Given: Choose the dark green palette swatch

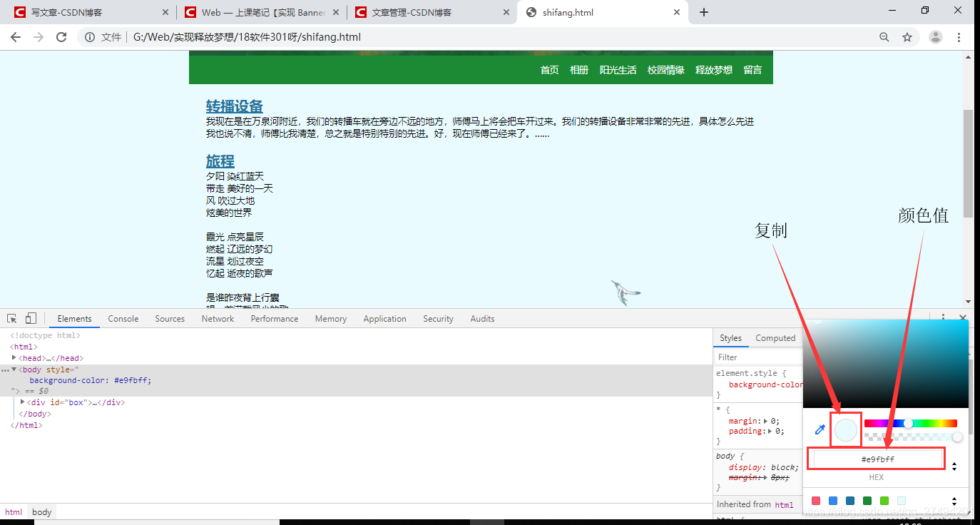Looking at the screenshot, I should [x=867, y=501].
